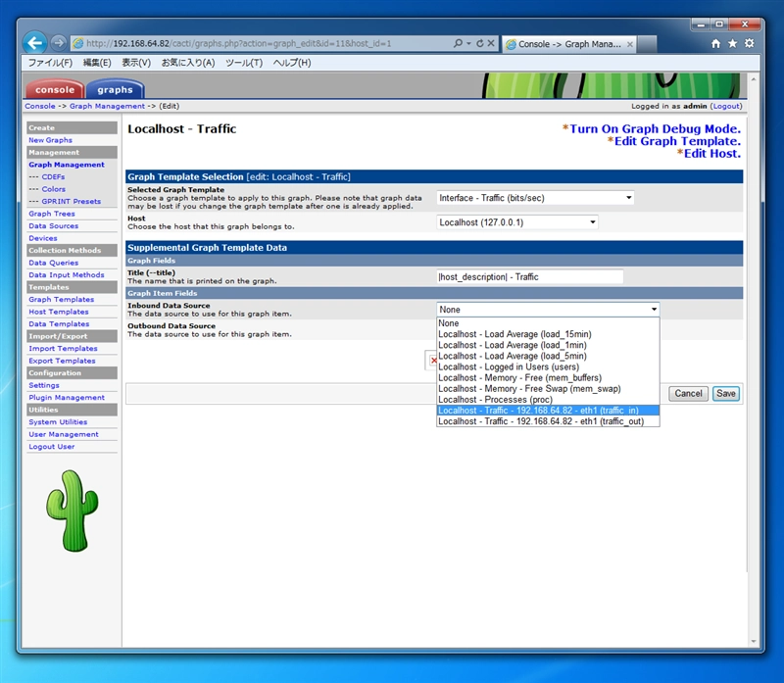Switch to the graphs tab

coord(115,89)
